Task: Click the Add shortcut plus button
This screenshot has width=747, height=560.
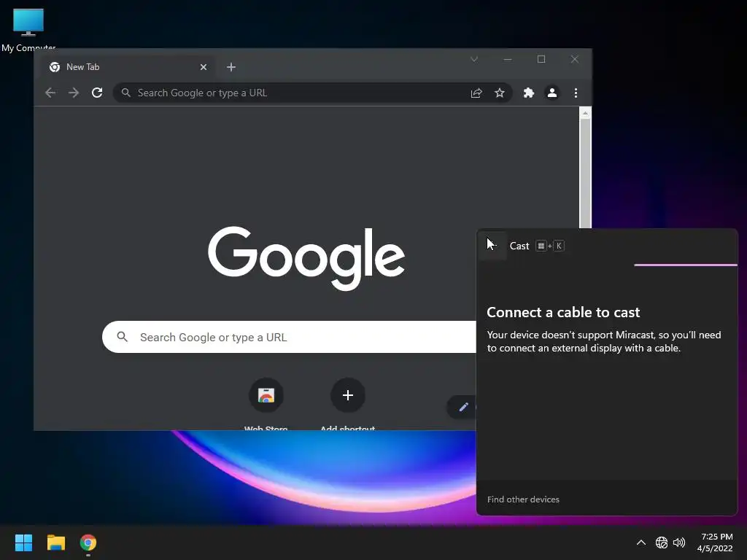Action: click(x=348, y=395)
